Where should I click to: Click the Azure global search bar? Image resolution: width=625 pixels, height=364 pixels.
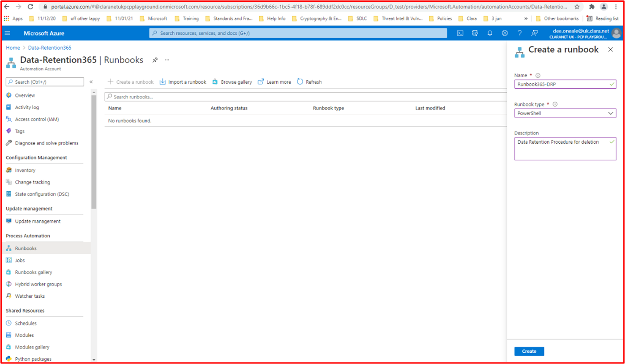click(298, 33)
